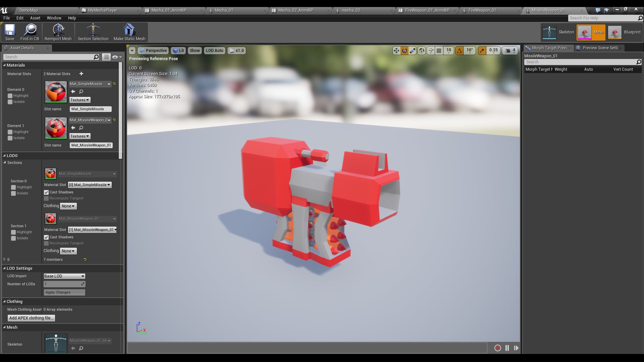
Task: Open the Perspective viewport dropdown
Action: 153,50
